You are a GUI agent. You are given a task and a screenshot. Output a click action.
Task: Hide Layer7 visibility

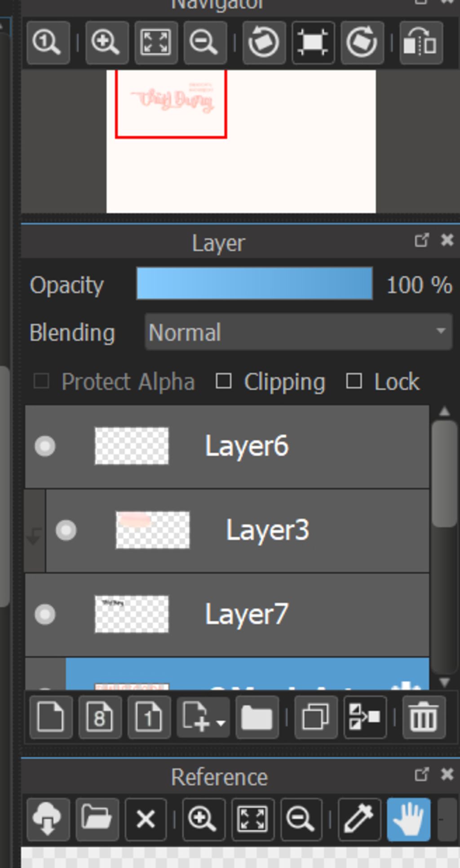(45, 614)
